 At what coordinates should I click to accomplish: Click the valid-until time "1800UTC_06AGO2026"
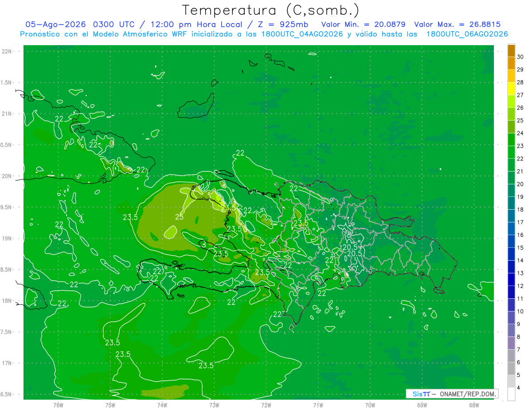pos(467,34)
